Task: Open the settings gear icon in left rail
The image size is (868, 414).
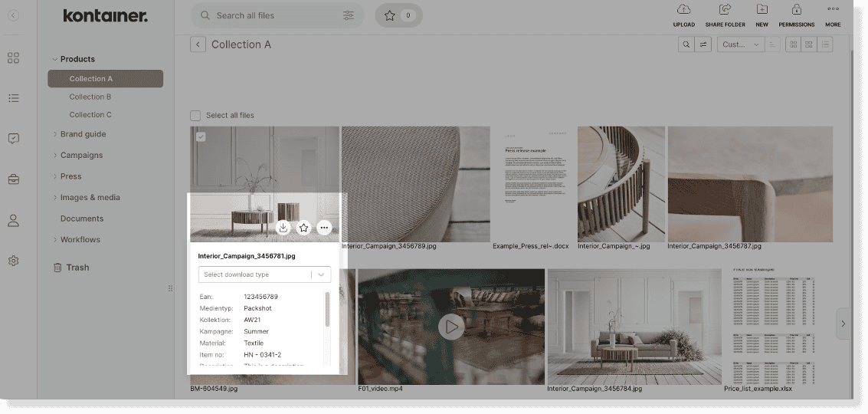Action: click(x=13, y=261)
